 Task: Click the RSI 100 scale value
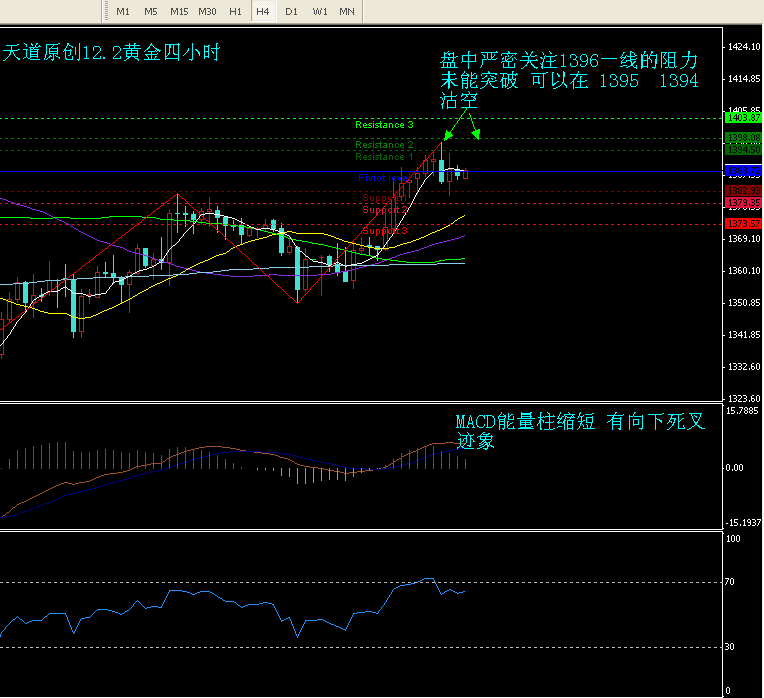click(733, 539)
